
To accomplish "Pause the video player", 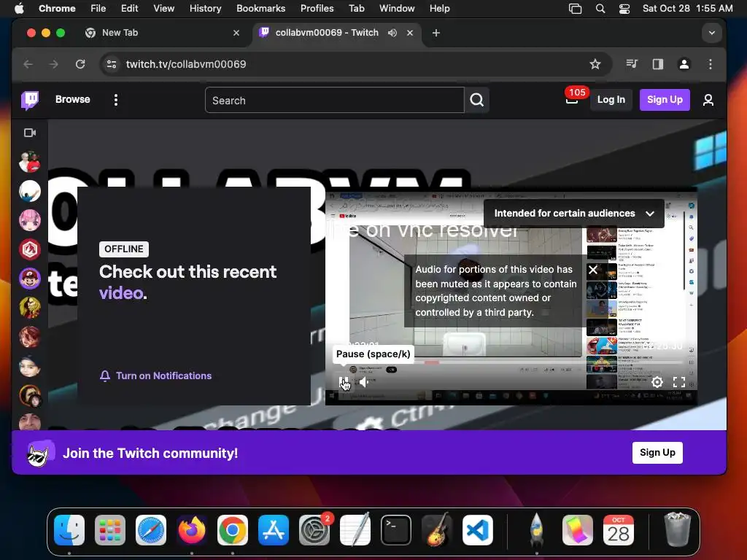I will tap(344, 382).
